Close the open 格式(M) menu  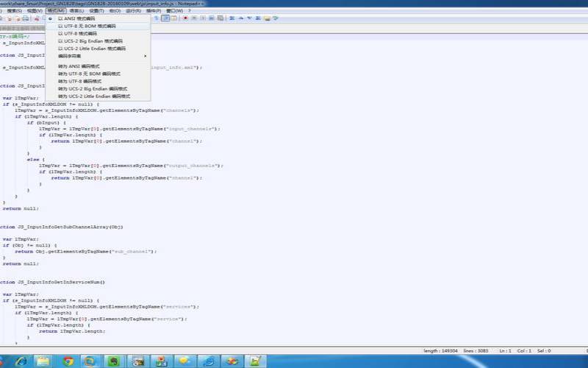(x=56, y=10)
